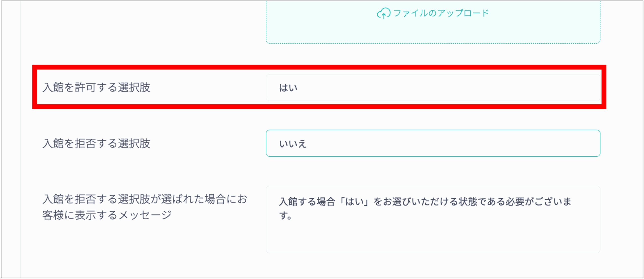Image resolution: width=644 pixels, height=279 pixels.
Task: Click the teal border of the いいえ field
Action: 433,130
